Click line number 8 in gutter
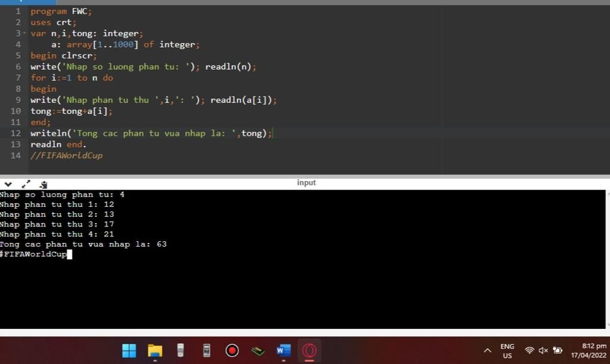This screenshot has width=610, height=364. point(18,89)
